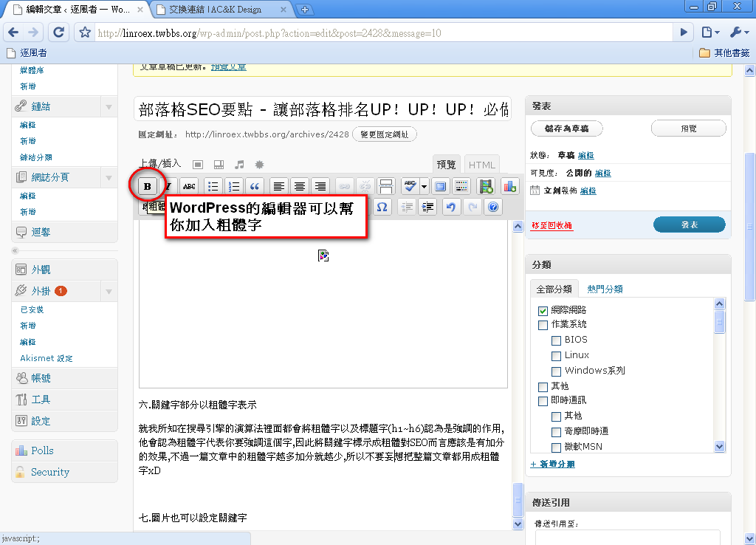The image size is (756, 545).
Task: Click the browser address bar URL
Action: click(x=383, y=32)
